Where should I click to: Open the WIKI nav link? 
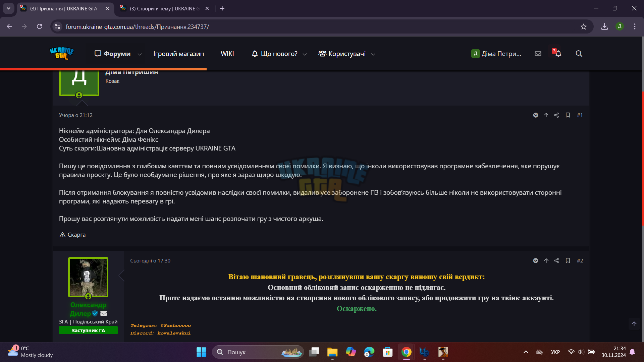click(227, 54)
